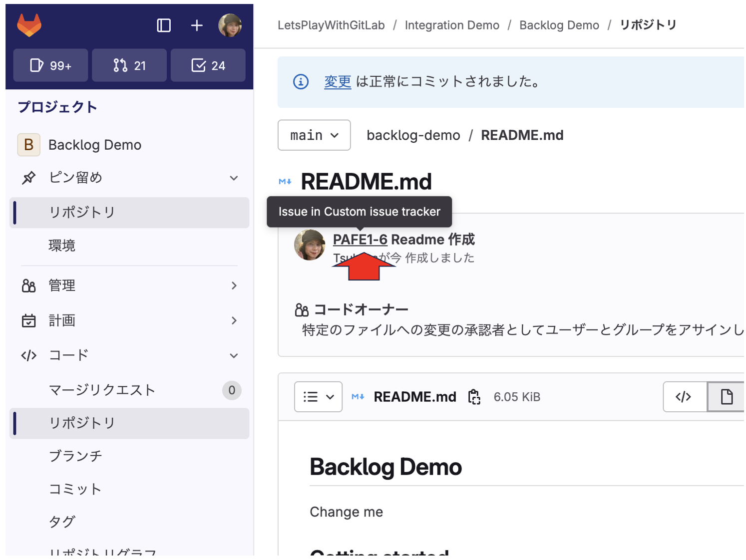Image resolution: width=746 pixels, height=560 pixels.
Task: Open assigned issues counter 99+
Action: [50, 65]
